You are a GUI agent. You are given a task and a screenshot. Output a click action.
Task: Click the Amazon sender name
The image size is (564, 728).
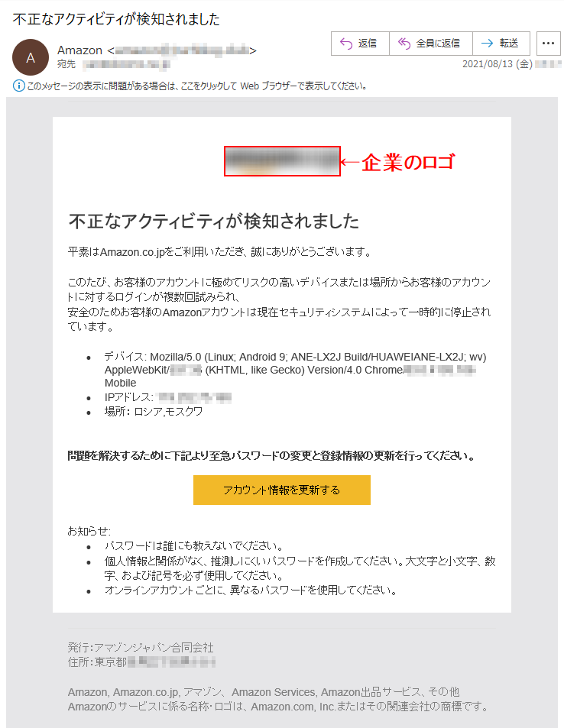tap(79, 50)
